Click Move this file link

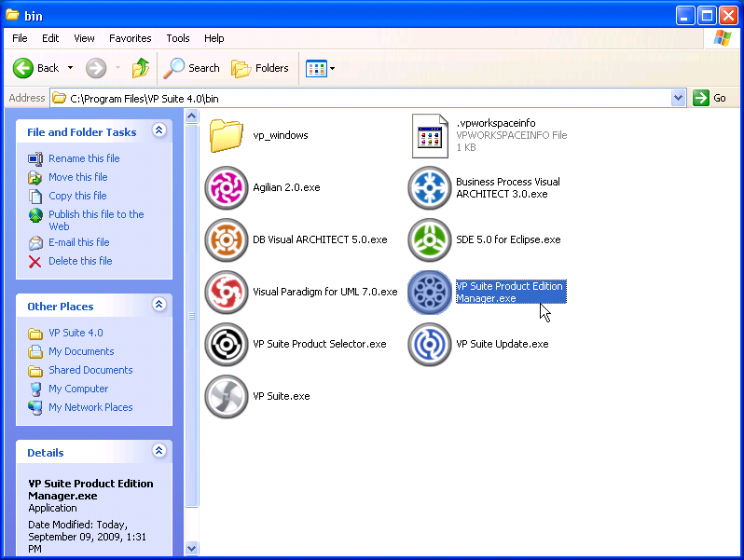pos(78,177)
